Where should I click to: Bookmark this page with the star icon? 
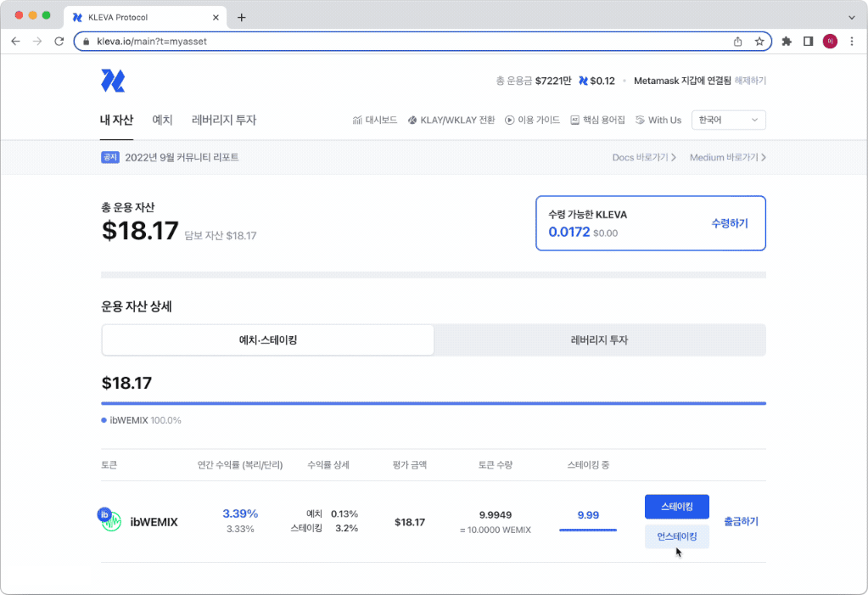pyautogui.click(x=759, y=41)
